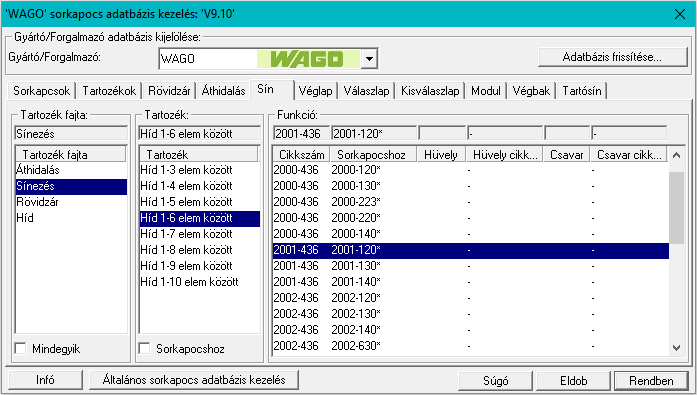
Task: Open the Rövidzár tab
Action: click(x=169, y=91)
